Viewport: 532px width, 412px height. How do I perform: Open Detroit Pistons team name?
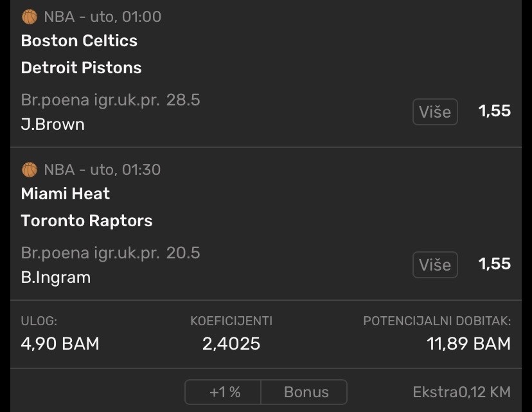coord(81,67)
